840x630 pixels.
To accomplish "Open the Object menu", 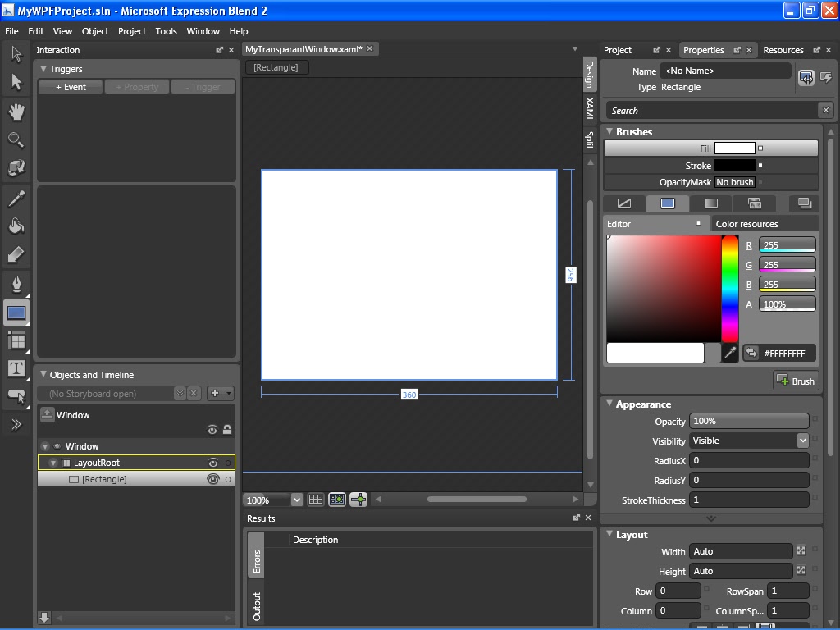I will pyautogui.click(x=94, y=31).
